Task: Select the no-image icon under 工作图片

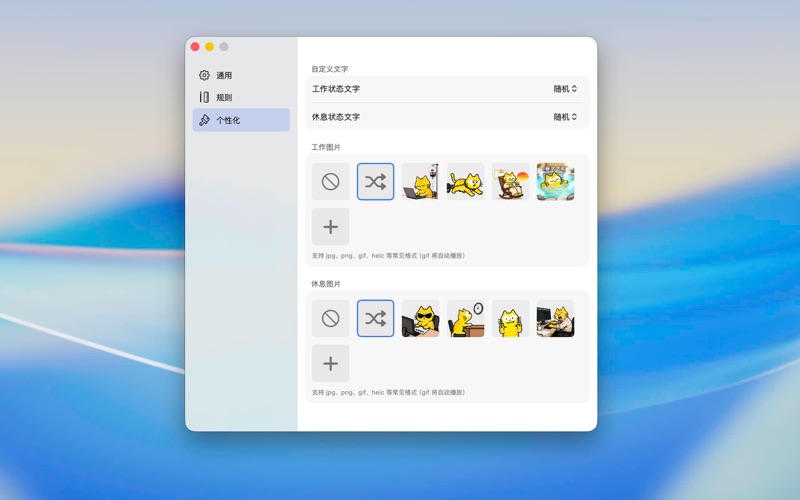Action: 331,182
